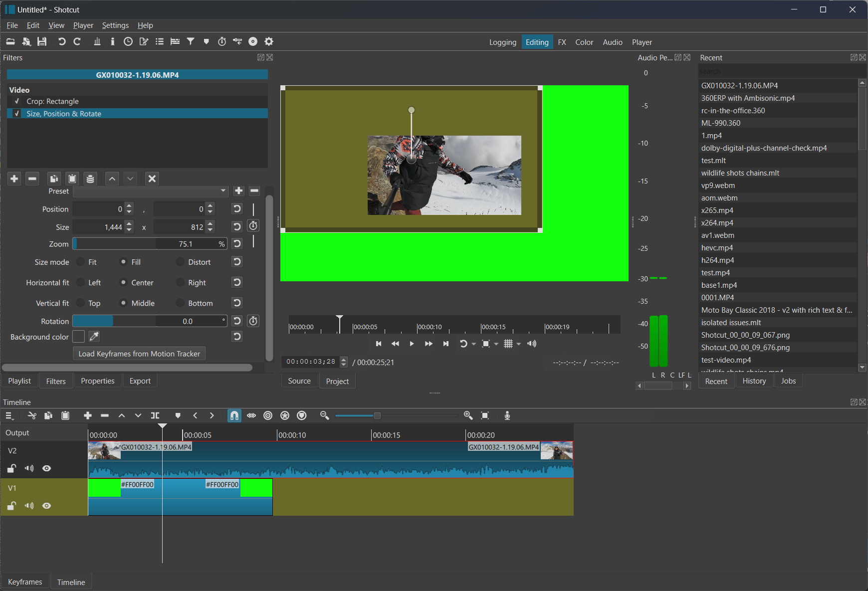Hide the V2 track with its eye icon
This screenshot has width=868, height=591.
pyautogui.click(x=46, y=468)
